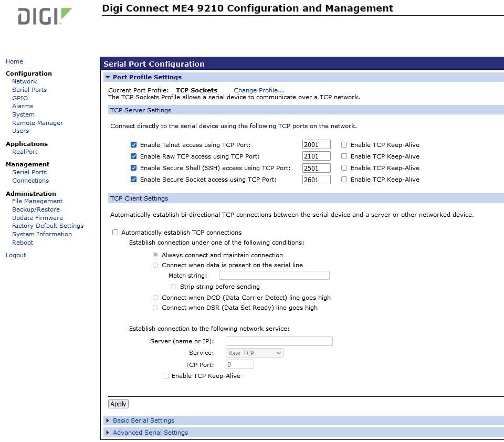This screenshot has width=504, height=442.
Task: Open the Service dropdown showing Raw TCP
Action: (254, 353)
